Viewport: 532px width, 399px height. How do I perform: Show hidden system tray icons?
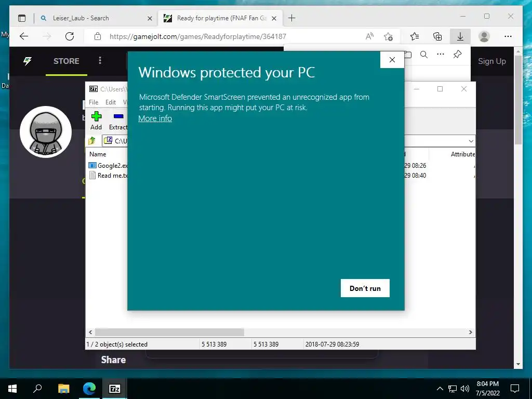[x=440, y=389]
